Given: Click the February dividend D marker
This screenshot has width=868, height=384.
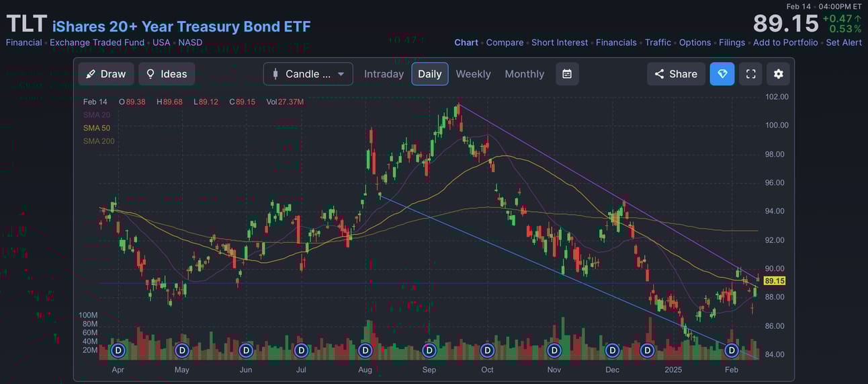Looking at the screenshot, I should point(732,350).
